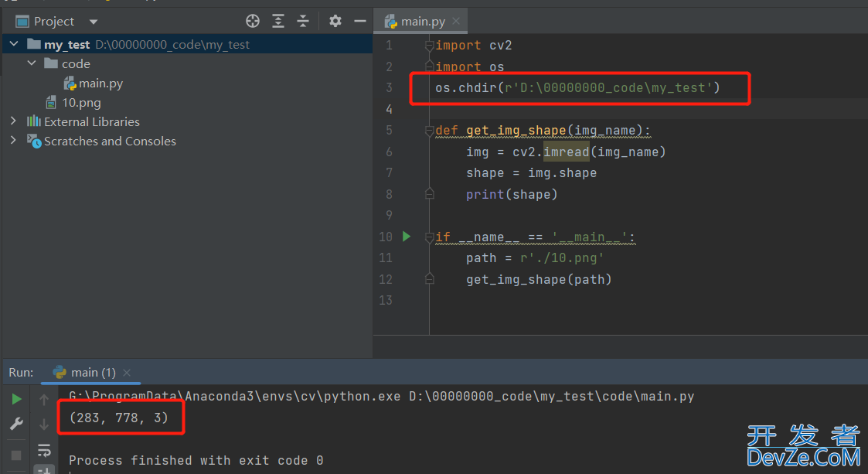The width and height of the screenshot is (868, 474).
Task: Click the get_img_shape(path) call on line 12
Action: click(539, 280)
